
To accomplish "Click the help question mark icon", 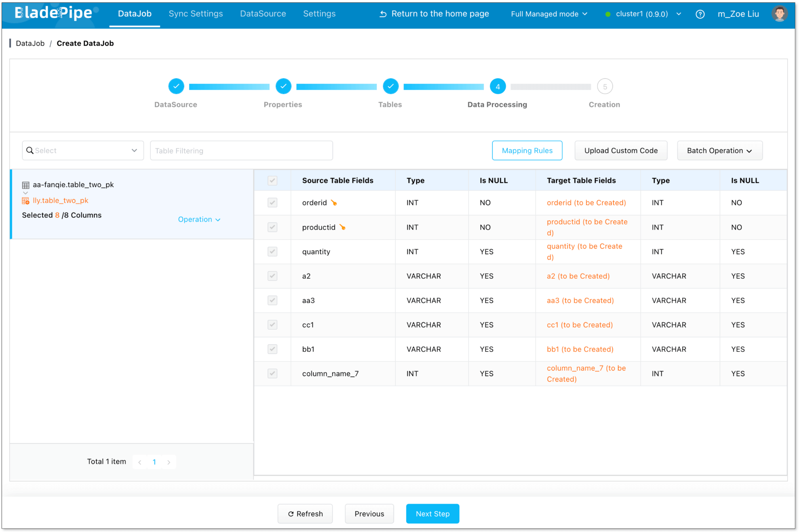I will click(700, 14).
